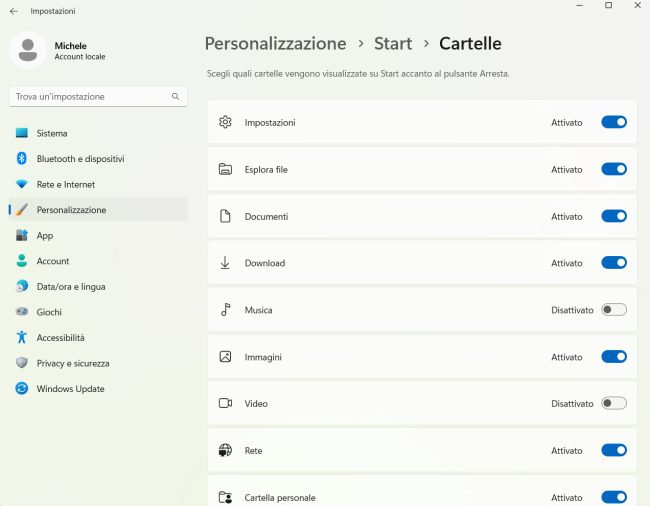The width and height of the screenshot is (650, 506).
Task: Click the Giochi controller icon
Action: 21,312
